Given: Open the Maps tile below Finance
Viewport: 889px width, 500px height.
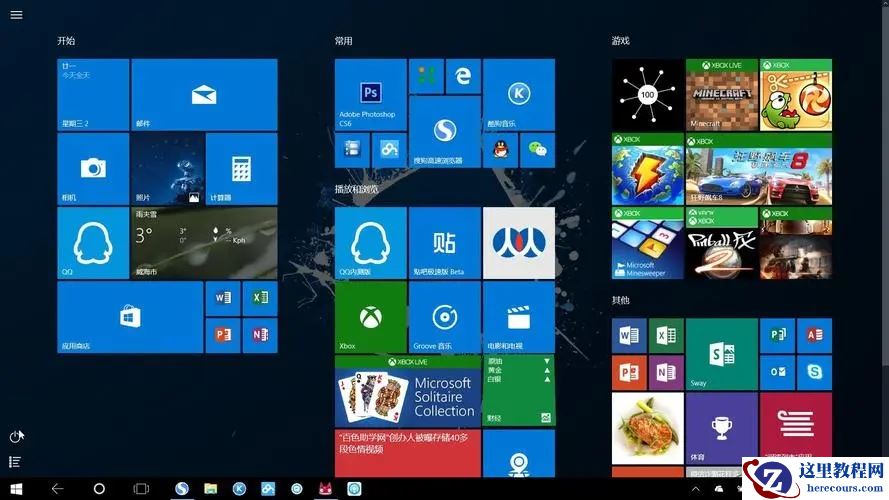Looking at the screenshot, I should coord(519,454).
